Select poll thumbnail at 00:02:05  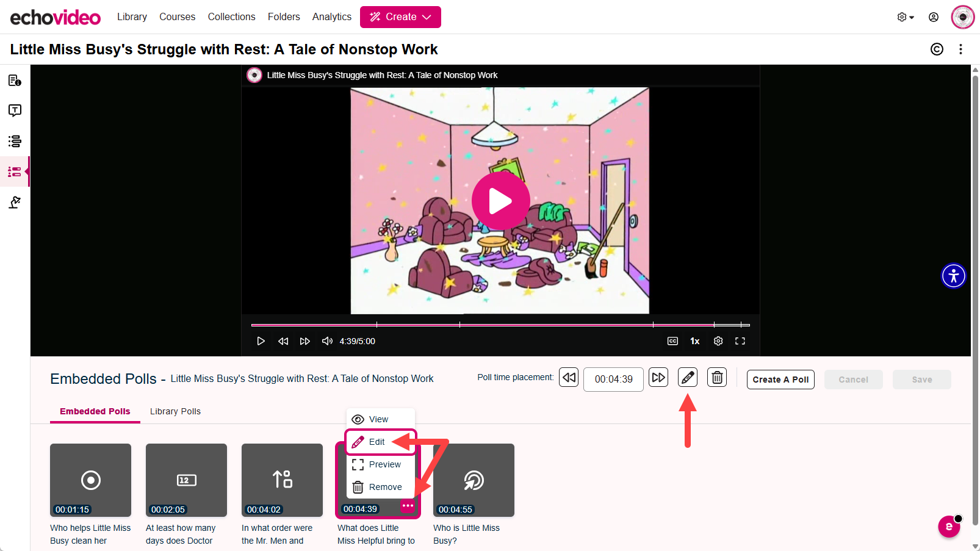(186, 480)
